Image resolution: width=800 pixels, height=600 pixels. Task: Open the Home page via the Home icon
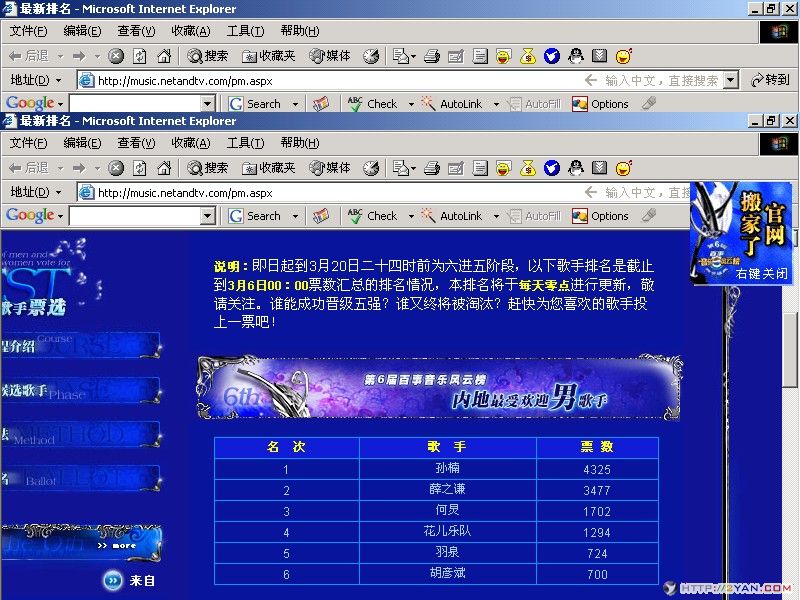(162, 167)
